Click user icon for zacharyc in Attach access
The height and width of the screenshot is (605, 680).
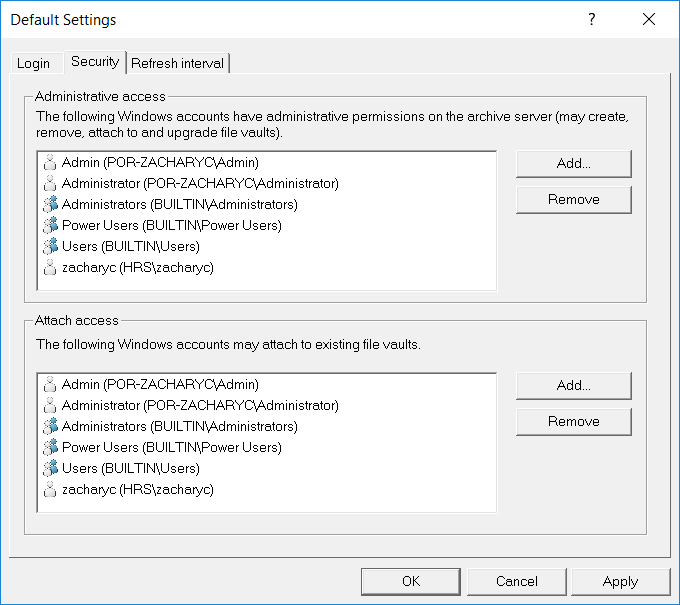pos(50,490)
